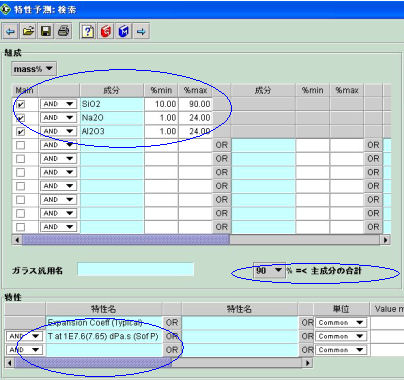404x380 pixels.
Task: Select the T at 1E7.6(7.65) dPa.s property field
Action: pyautogui.click(x=104, y=336)
